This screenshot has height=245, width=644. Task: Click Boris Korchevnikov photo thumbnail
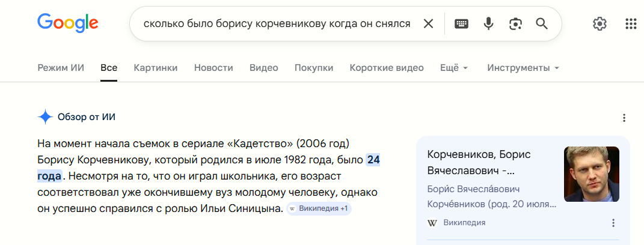click(x=592, y=174)
